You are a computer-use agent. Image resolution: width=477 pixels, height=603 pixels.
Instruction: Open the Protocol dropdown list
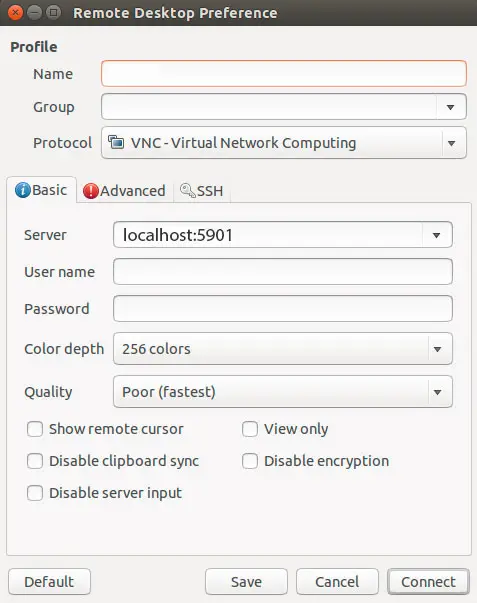[x=284, y=143]
